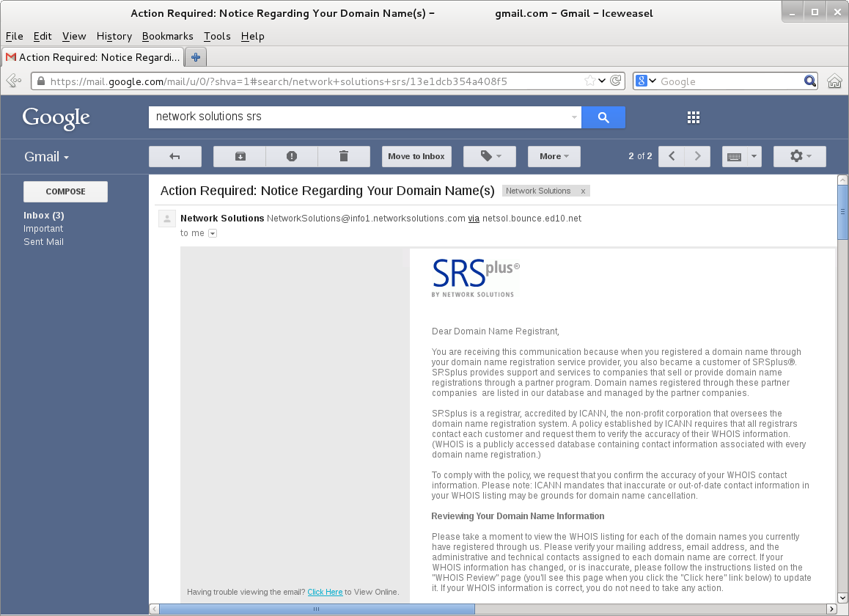The image size is (849, 616).
Task: Open the Bookmarks menu
Action: (167, 36)
